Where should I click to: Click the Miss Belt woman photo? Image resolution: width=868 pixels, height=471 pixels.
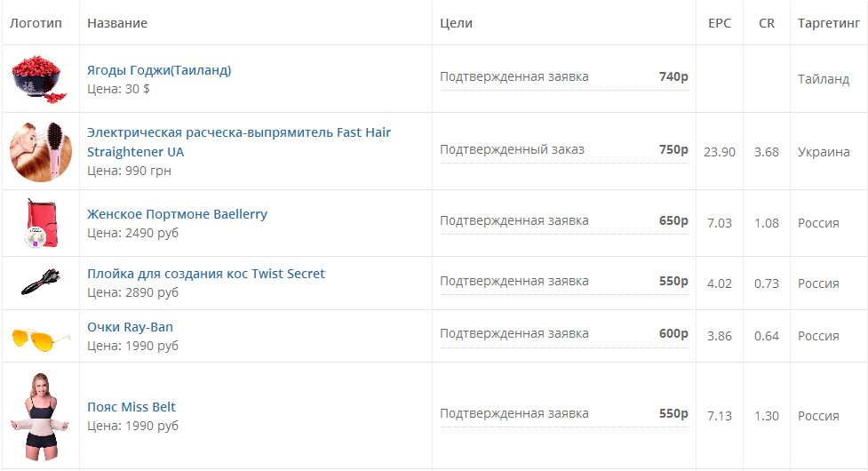coord(40,416)
